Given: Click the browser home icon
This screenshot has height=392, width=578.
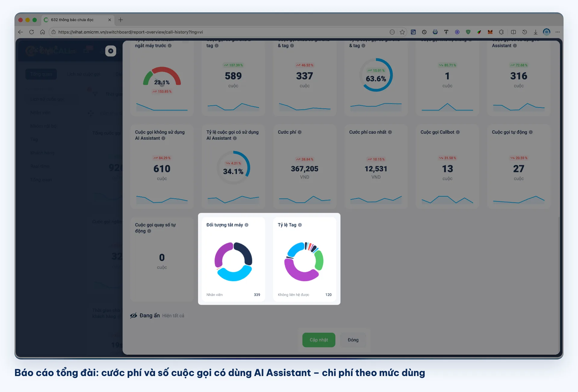Looking at the screenshot, I should click(42, 32).
